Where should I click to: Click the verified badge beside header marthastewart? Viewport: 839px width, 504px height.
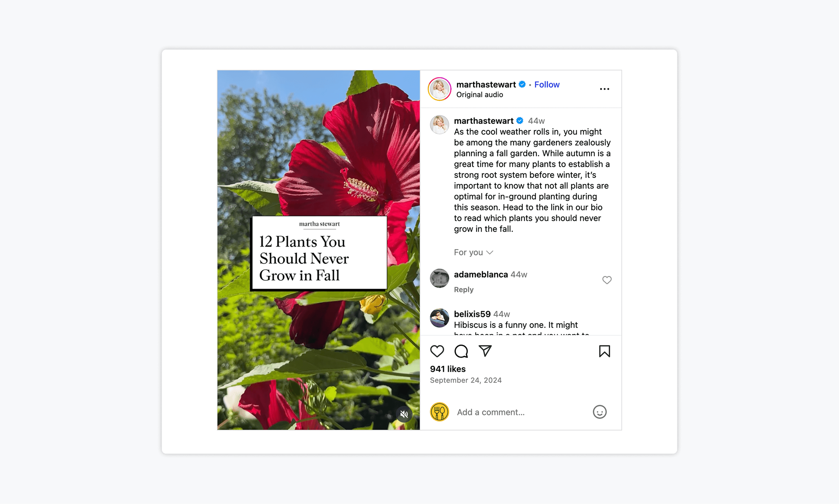[522, 85]
